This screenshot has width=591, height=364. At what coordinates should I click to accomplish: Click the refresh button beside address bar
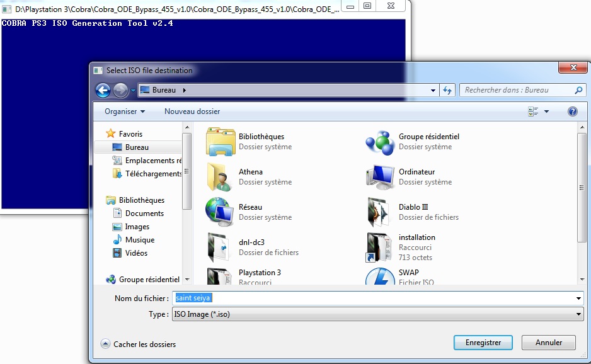(x=447, y=90)
